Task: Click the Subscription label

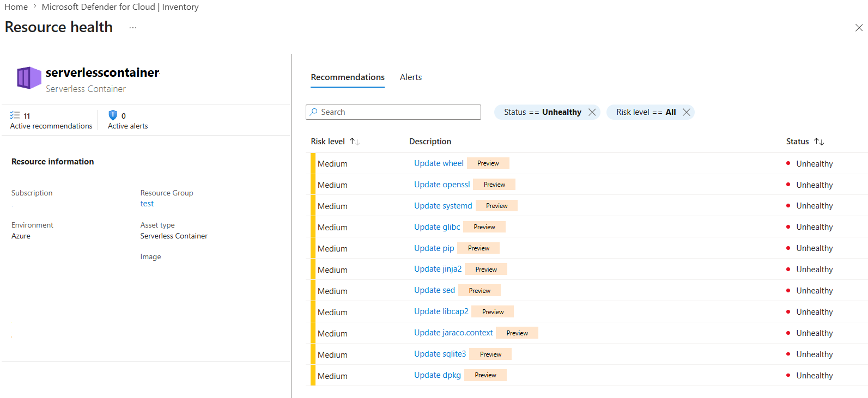Action: coord(32,193)
